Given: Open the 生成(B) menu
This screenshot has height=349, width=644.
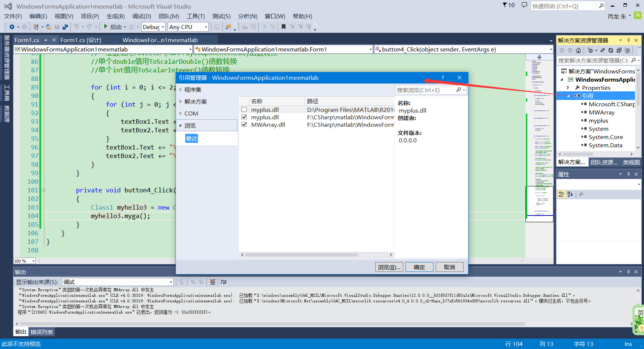Looking at the screenshot, I should (x=116, y=16).
